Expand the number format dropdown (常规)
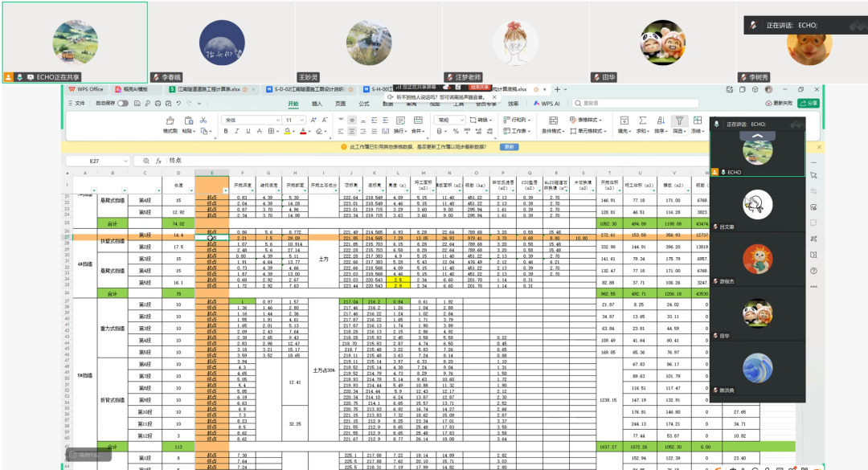Viewport: 868px width, 470px height. (450, 120)
